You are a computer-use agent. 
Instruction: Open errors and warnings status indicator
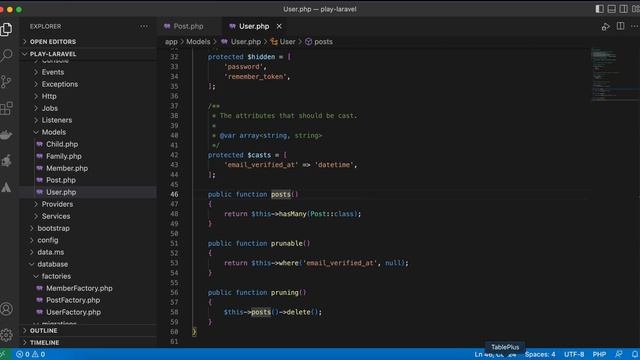click(x=31, y=354)
